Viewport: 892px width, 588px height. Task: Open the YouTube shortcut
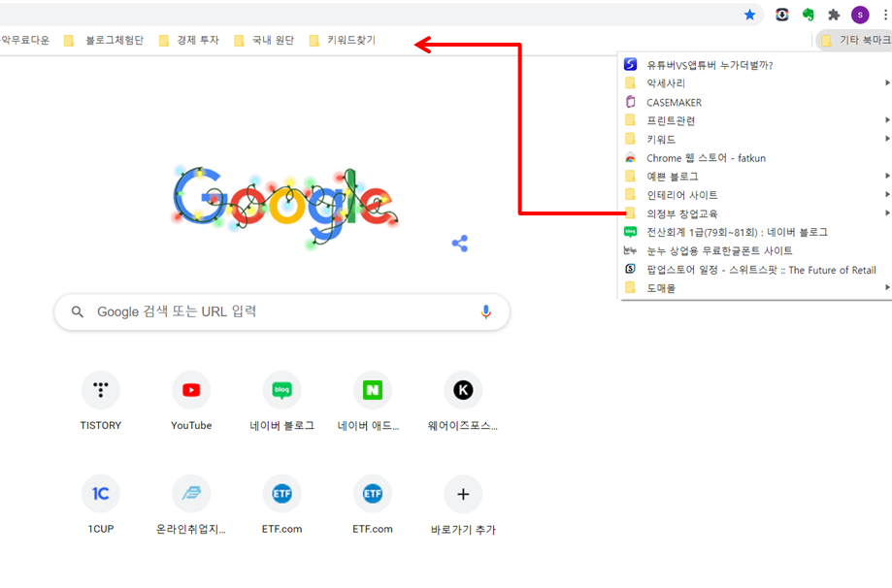[191, 402]
